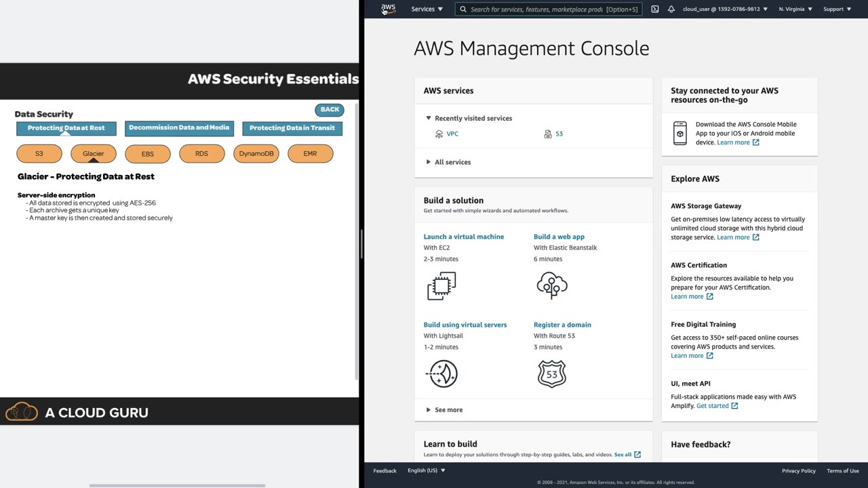This screenshot has height=488, width=868.
Task: Open the CloudShell terminal icon
Action: pyautogui.click(x=654, y=9)
